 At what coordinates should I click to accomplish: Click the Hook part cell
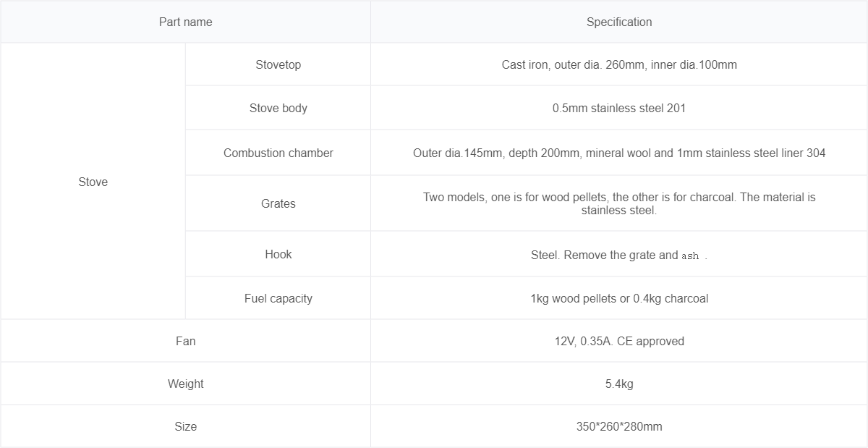click(278, 254)
